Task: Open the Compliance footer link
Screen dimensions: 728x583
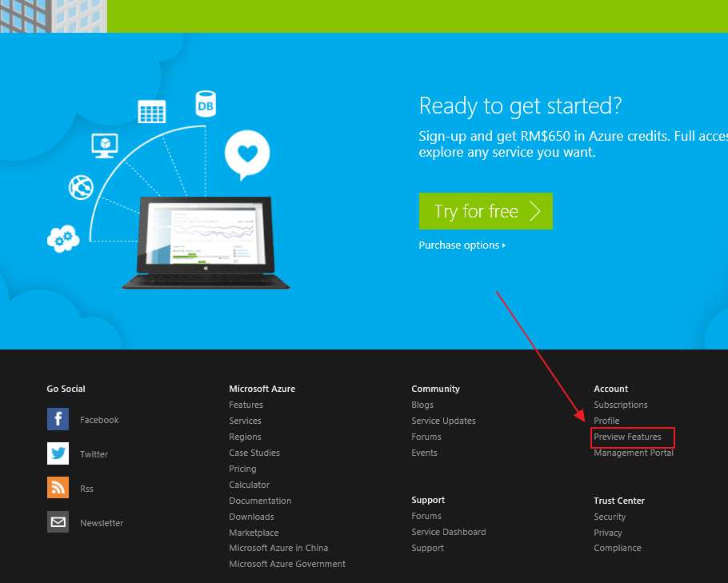Action: (618, 548)
